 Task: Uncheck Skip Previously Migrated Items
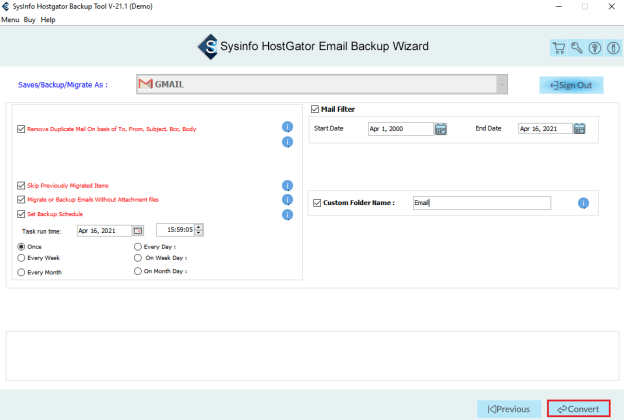pyautogui.click(x=21, y=186)
